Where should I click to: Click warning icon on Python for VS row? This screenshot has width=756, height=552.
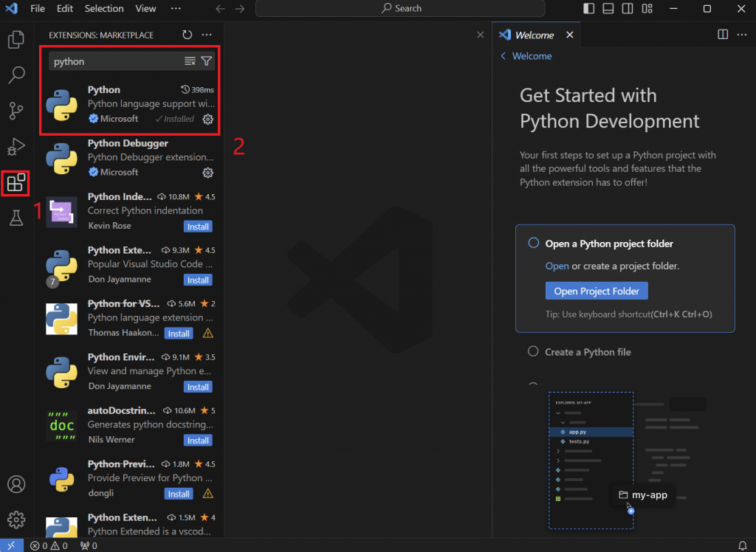(x=207, y=333)
